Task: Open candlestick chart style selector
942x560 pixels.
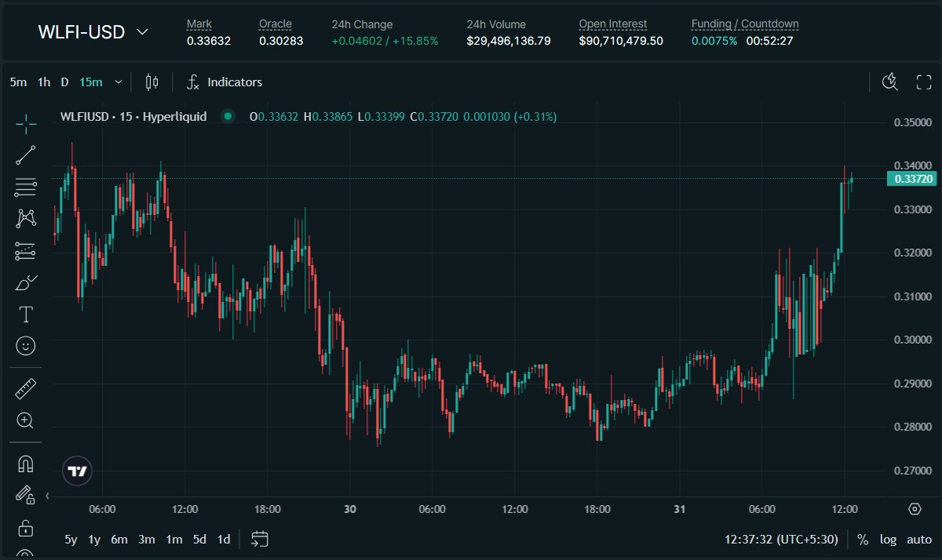Action: tap(152, 82)
